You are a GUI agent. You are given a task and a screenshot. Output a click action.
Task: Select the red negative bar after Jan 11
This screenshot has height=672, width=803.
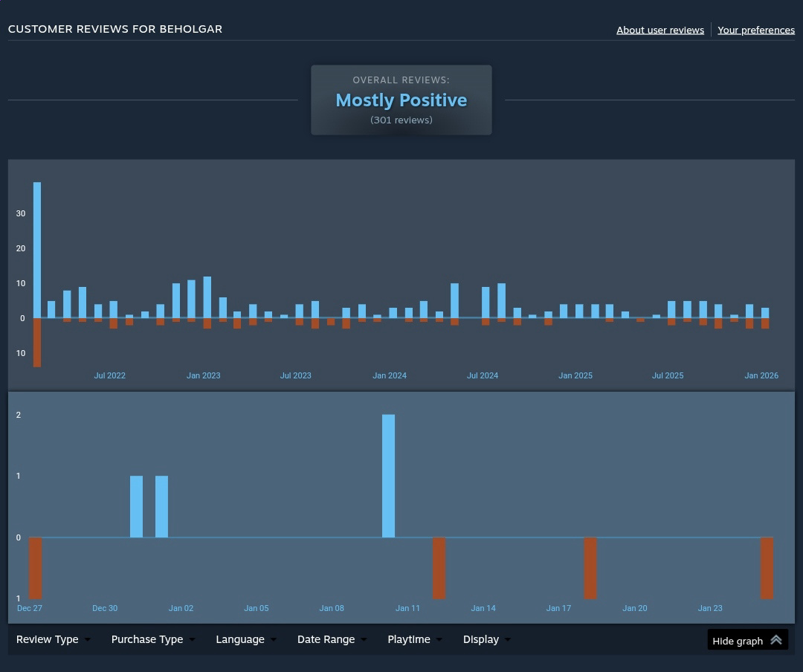coord(439,568)
